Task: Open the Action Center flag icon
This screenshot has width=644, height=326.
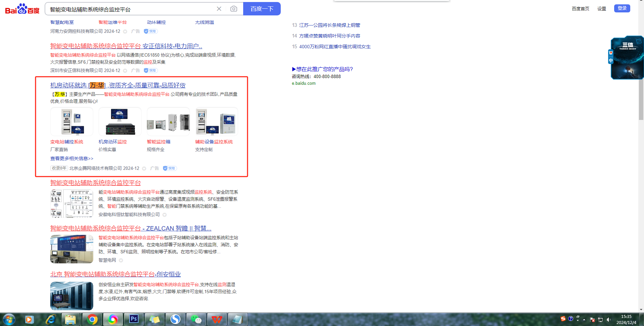Action: pos(592,320)
